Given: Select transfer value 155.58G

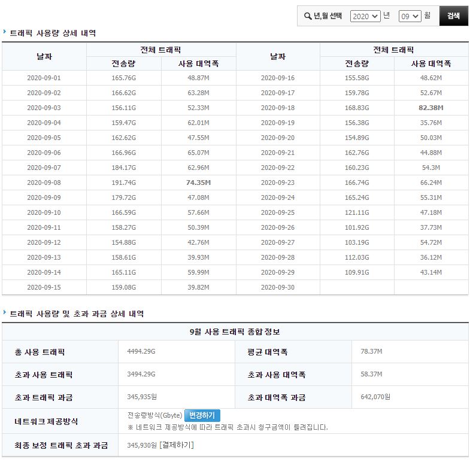Looking at the screenshot, I should [357, 78].
